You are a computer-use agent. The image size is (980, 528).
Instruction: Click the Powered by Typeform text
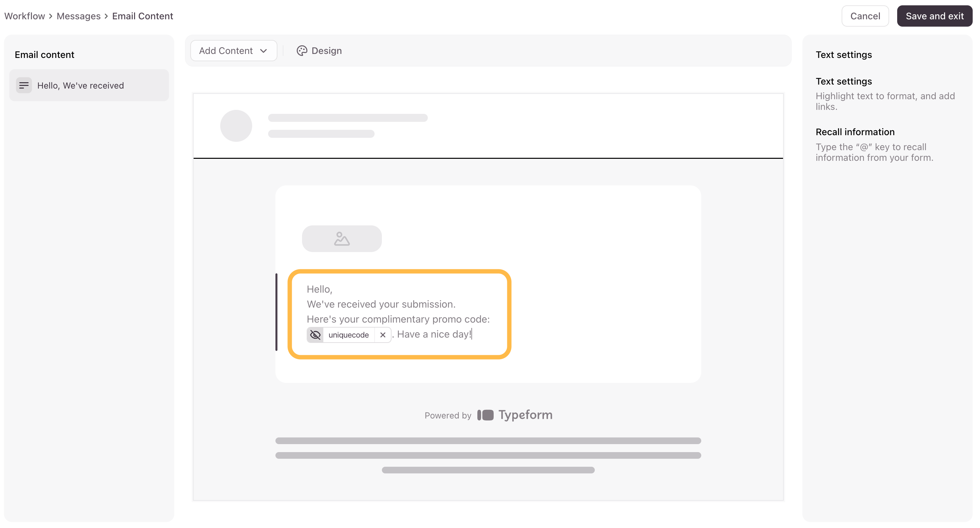click(x=488, y=415)
